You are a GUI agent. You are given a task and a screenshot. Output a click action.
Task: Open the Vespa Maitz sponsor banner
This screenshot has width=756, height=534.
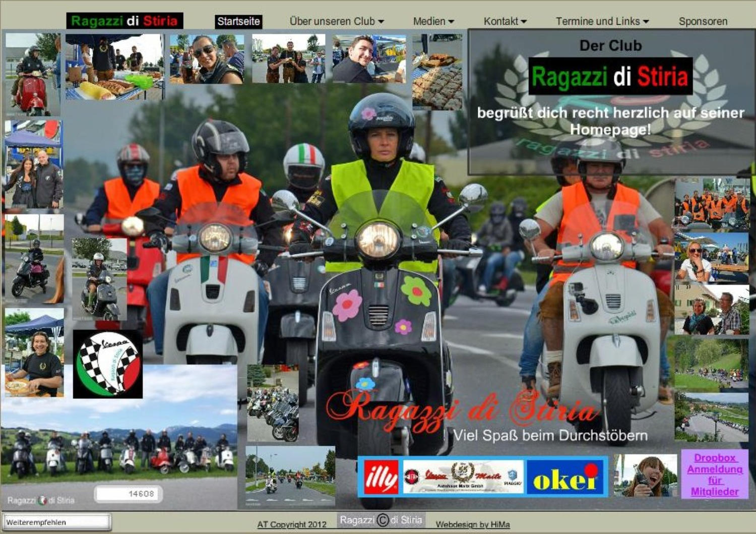pyautogui.click(x=463, y=477)
